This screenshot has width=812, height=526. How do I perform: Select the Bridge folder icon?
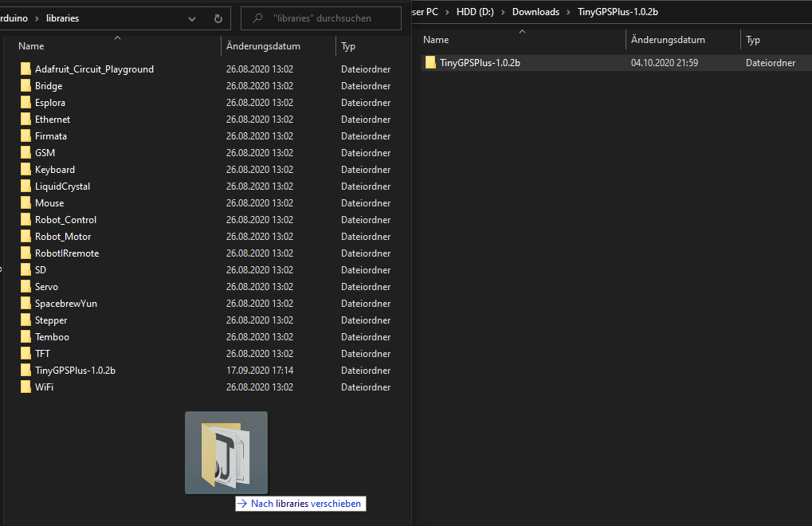[25, 86]
